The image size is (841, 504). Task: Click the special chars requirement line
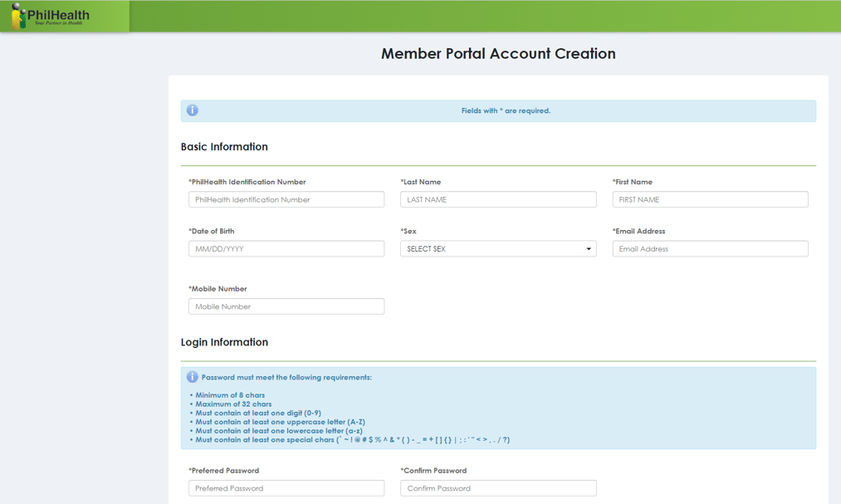coord(352,440)
